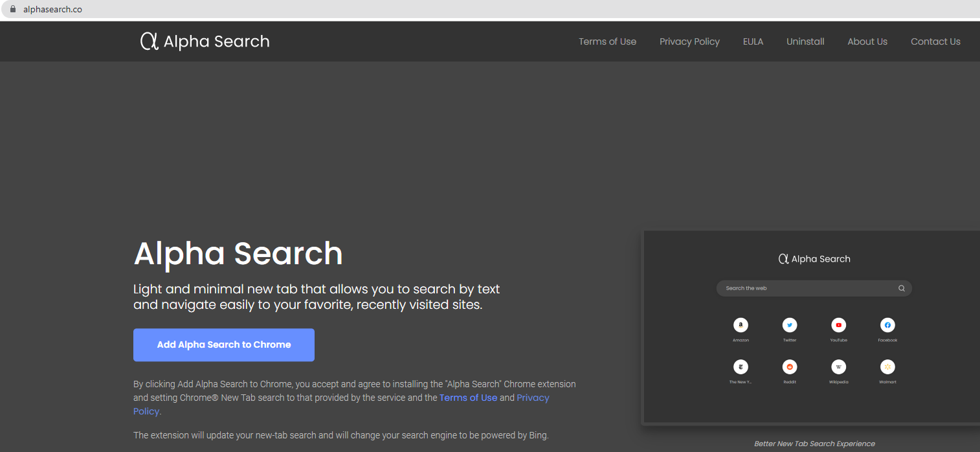The image size is (980, 452).
Task: Open Privacy Policy in top navigation
Action: (x=689, y=41)
